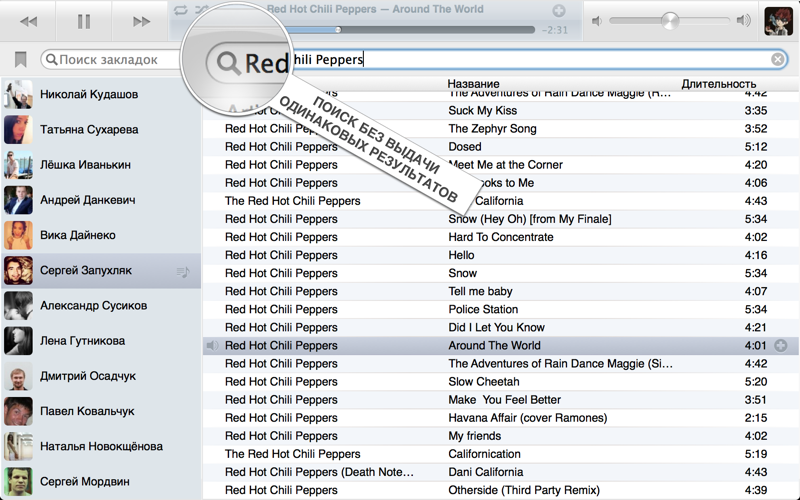
Task: Select friend Александр Сусиков
Action: 101,306
